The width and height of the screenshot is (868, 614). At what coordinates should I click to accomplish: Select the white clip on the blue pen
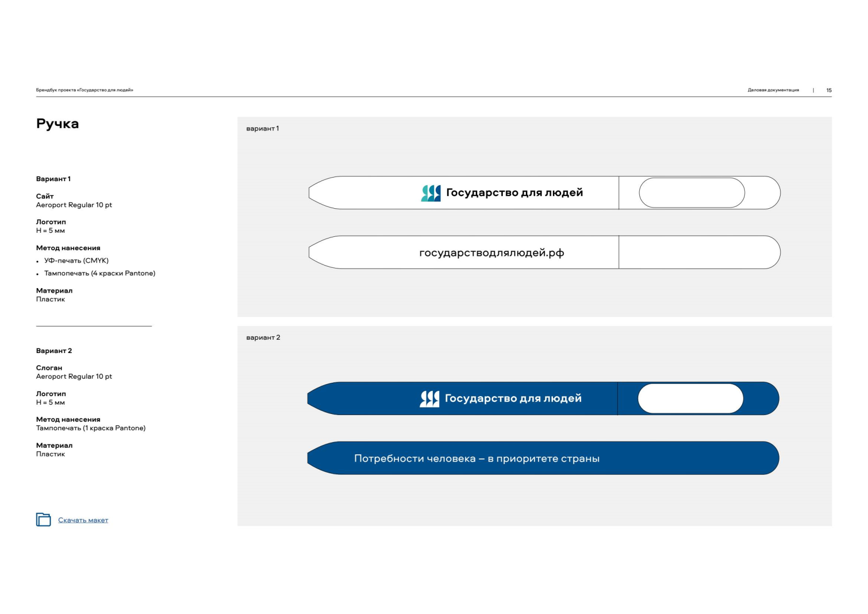690,399
